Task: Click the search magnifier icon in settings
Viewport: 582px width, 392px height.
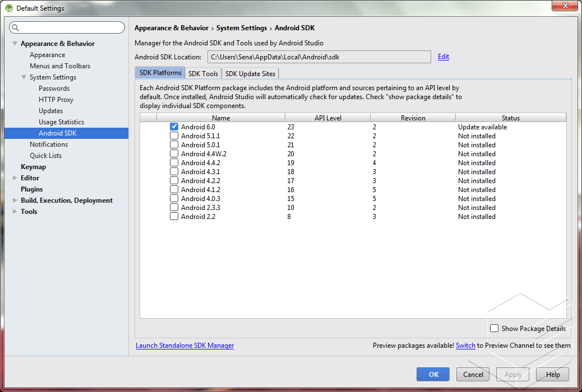Action: [x=15, y=27]
